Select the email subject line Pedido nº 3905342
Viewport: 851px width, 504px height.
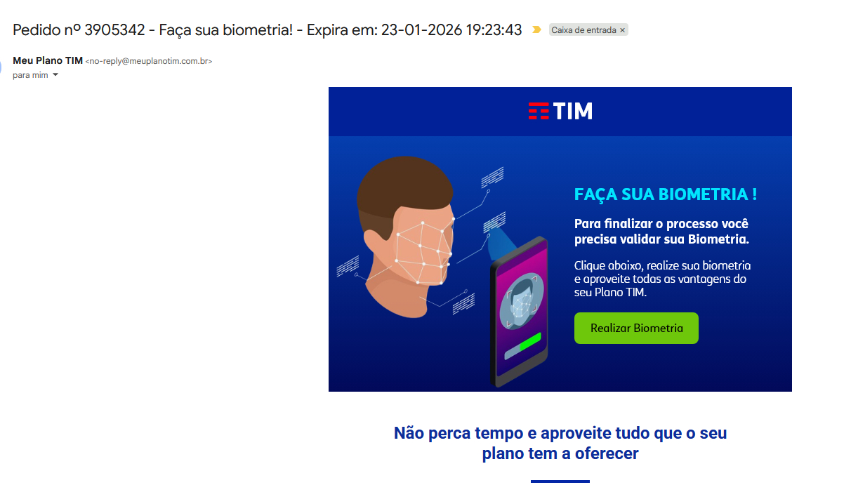tap(268, 29)
